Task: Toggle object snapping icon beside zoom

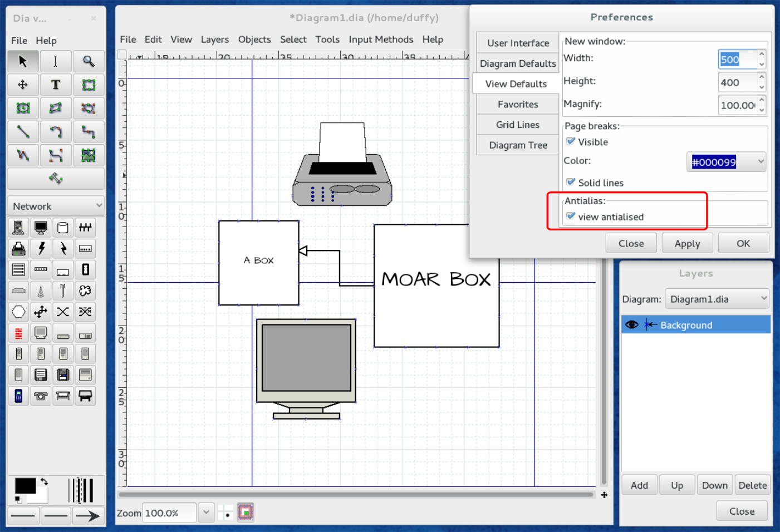Action: tap(246, 512)
